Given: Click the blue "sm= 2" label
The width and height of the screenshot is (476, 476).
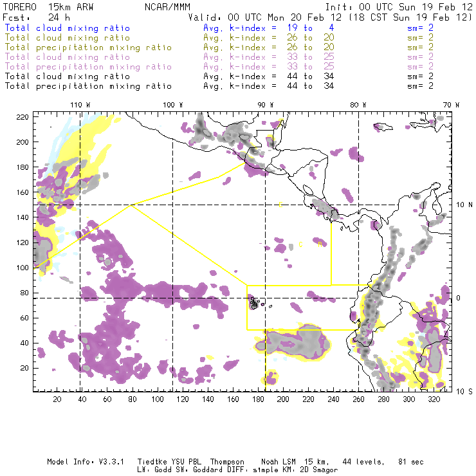Looking at the screenshot, I should tap(421, 28).
